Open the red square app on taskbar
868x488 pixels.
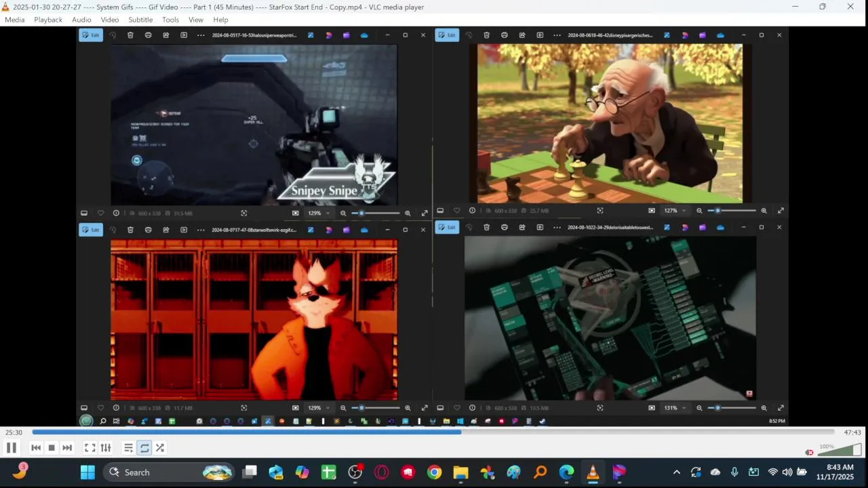pos(408,472)
